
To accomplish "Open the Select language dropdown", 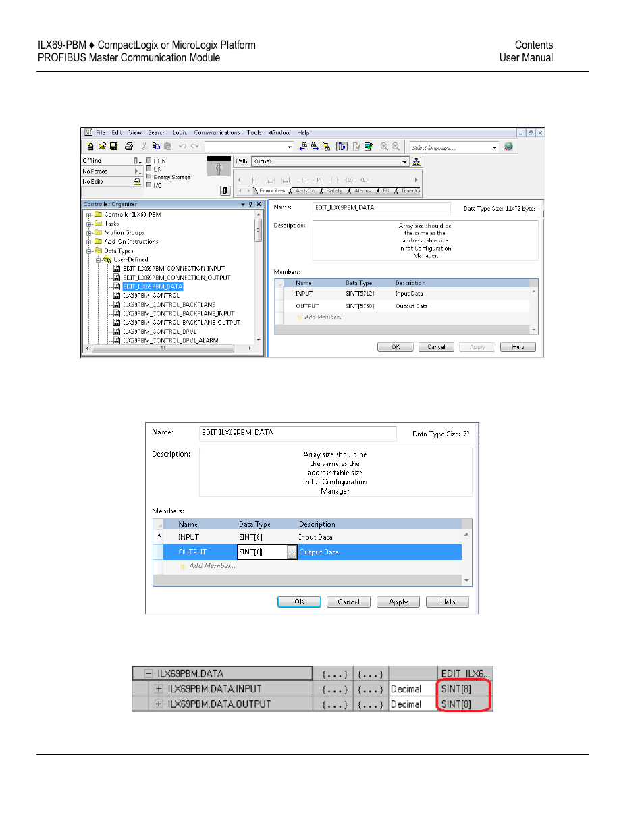I will click(x=494, y=147).
